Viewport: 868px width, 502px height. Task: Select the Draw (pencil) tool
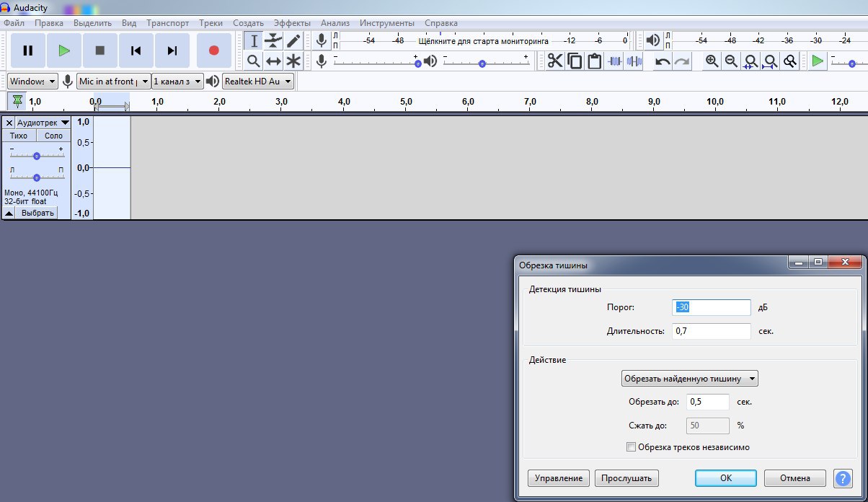[293, 41]
